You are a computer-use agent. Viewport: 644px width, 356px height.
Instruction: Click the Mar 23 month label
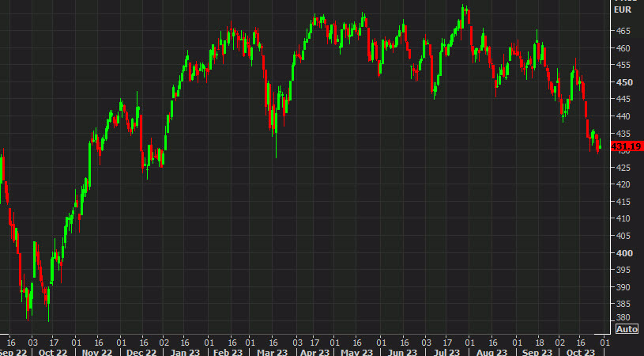point(273,352)
